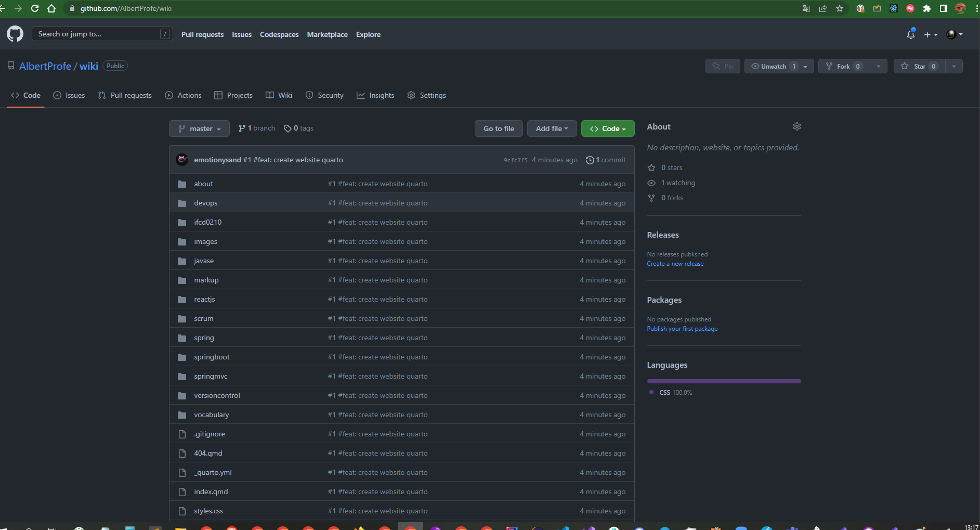This screenshot has height=530, width=980.
Task: Open the AlbertProfe owner link
Action: tap(45, 66)
